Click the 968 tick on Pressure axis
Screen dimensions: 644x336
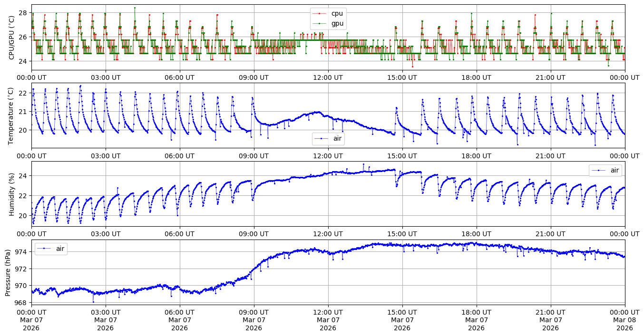tap(22, 302)
